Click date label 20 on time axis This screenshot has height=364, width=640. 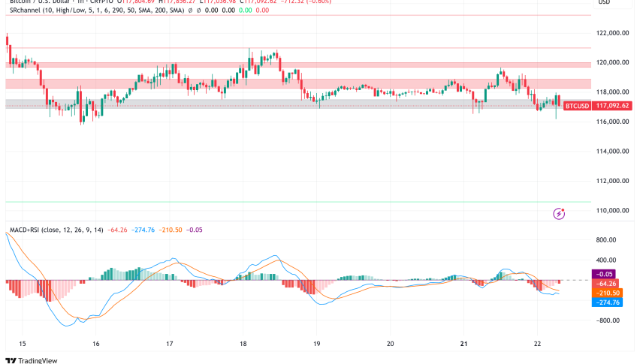click(390, 344)
